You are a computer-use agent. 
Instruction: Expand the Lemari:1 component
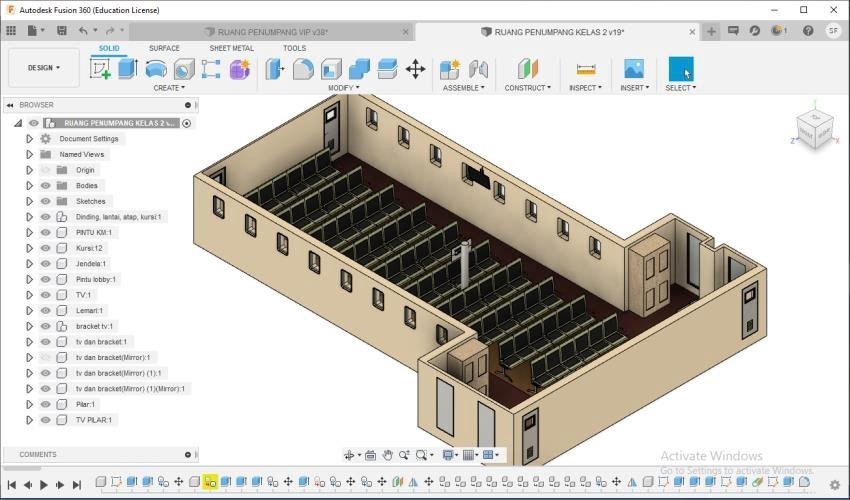coord(29,311)
